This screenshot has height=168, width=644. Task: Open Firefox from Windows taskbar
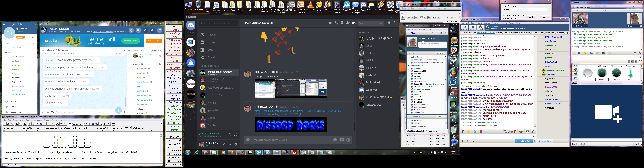point(241,152)
